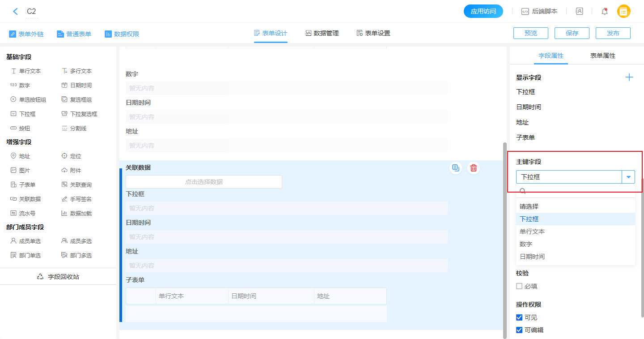Delete the 关联数据 field with trash icon
644x339 pixels.
tap(474, 168)
